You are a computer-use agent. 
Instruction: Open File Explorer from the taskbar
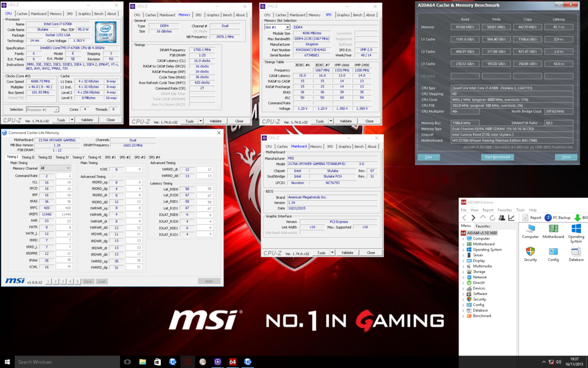click(x=142, y=362)
